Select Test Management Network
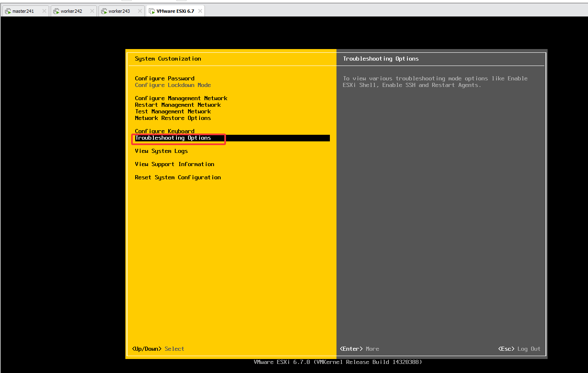Screen dimensions: 588x373 tap(173, 111)
